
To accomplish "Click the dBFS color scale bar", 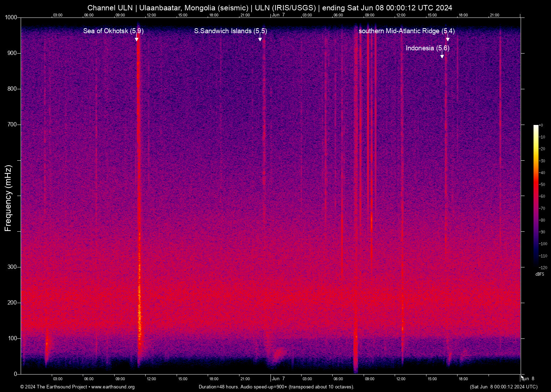I will (x=536, y=196).
